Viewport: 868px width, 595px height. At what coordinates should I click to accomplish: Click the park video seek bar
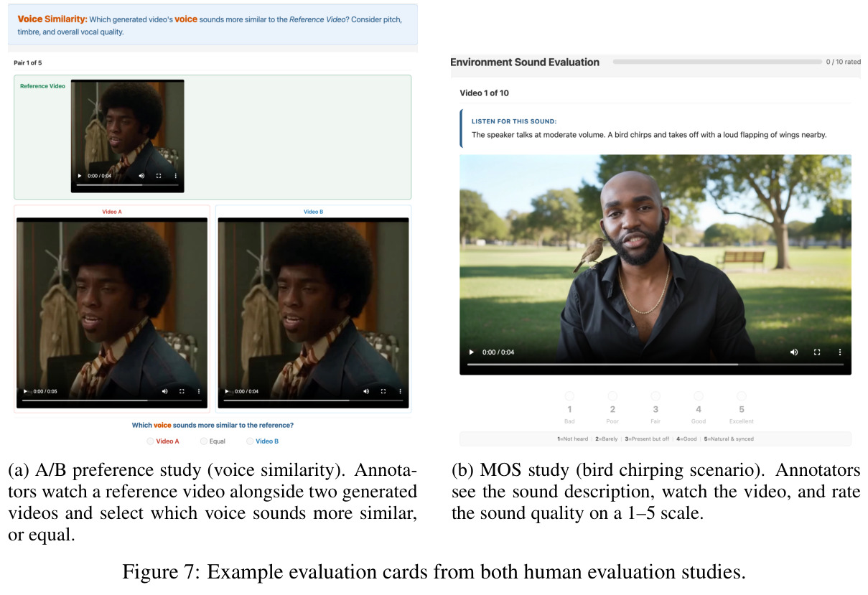point(655,365)
